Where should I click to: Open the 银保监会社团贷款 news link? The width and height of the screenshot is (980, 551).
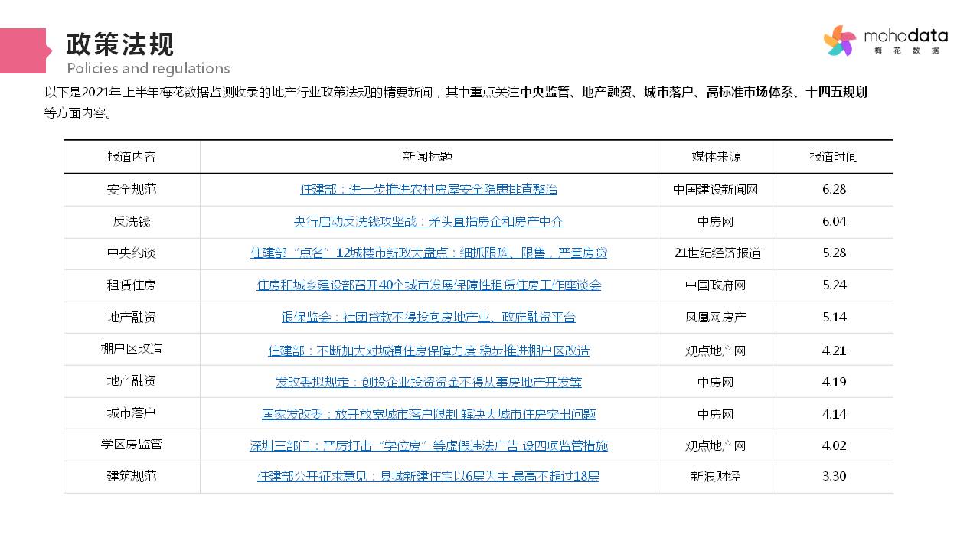point(429,317)
